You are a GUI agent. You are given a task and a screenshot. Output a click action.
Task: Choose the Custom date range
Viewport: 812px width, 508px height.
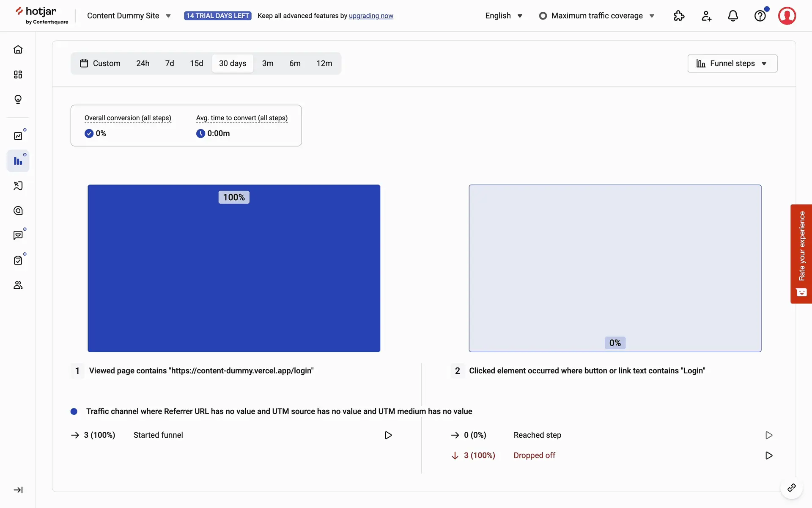[x=100, y=63]
